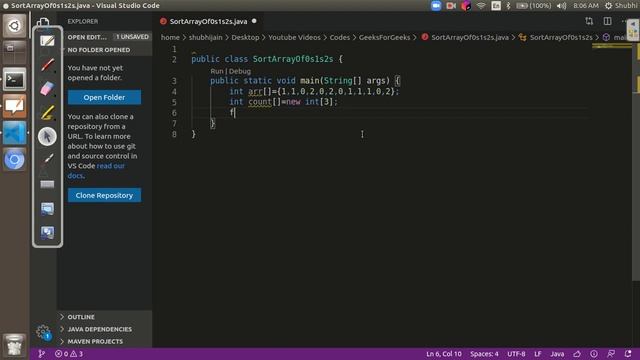Split the editor to the right
This screenshot has height=360, width=640.
click(607, 21)
